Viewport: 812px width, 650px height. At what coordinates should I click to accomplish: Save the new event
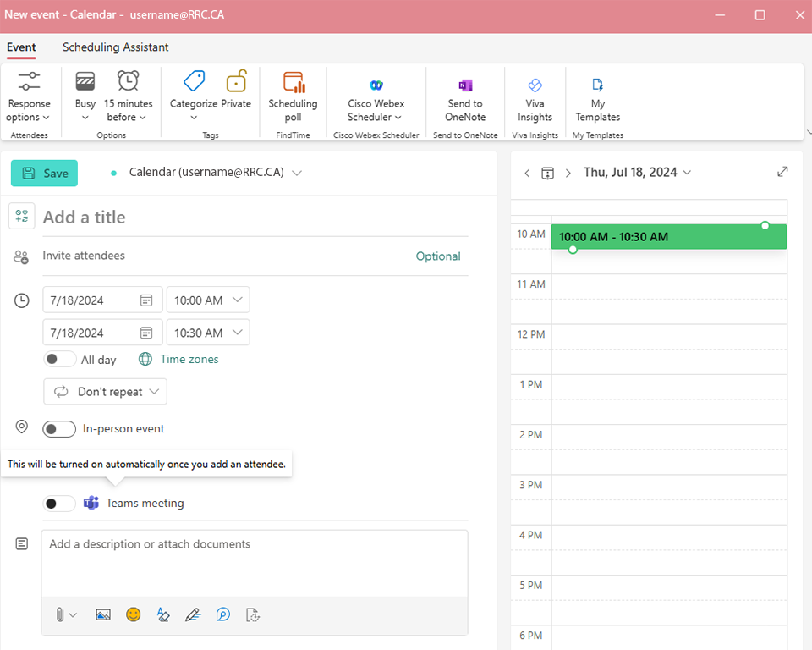45,174
